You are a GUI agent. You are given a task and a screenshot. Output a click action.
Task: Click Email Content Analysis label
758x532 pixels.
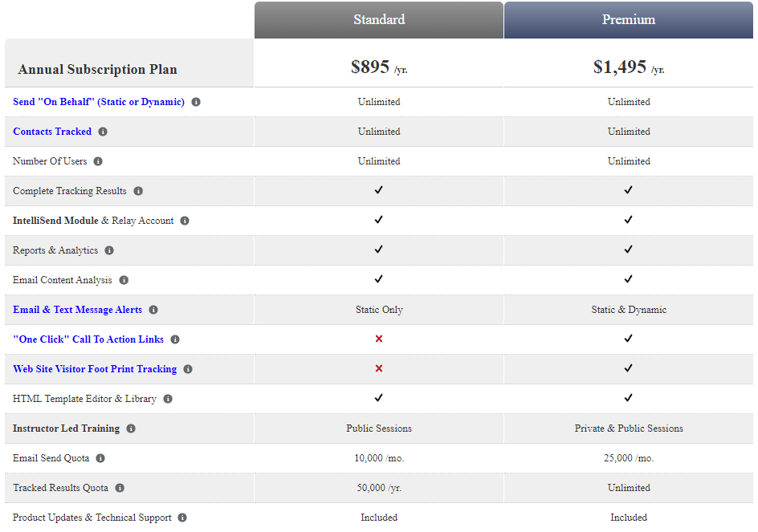(x=63, y=280)
